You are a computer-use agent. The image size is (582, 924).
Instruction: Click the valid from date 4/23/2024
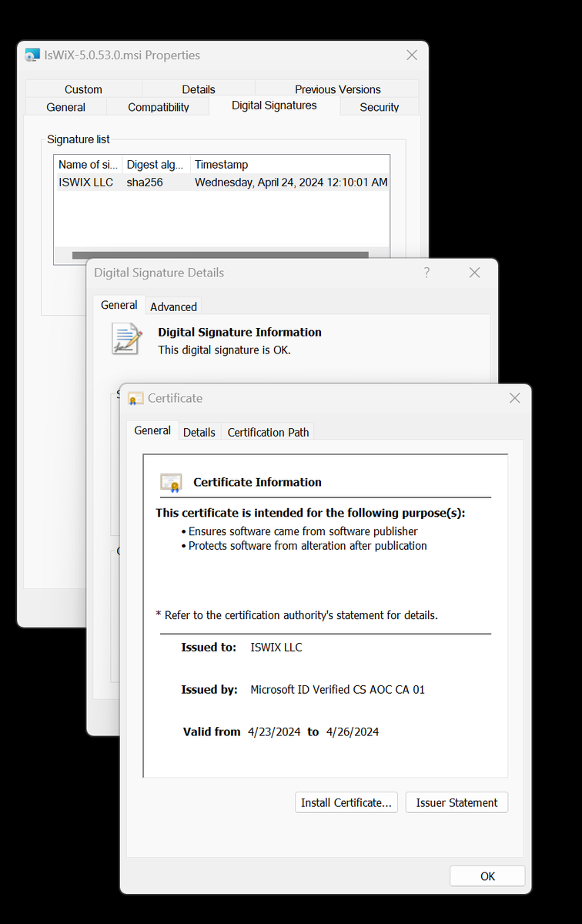[x=274, y=731]
